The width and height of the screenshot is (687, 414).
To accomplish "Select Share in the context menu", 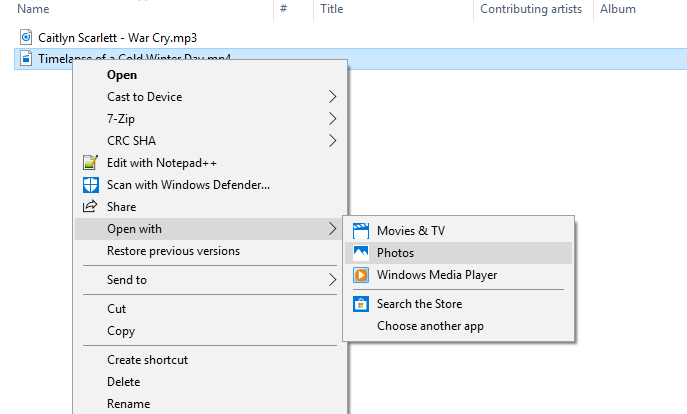I will pyautogui.click(x=211, y=207).
